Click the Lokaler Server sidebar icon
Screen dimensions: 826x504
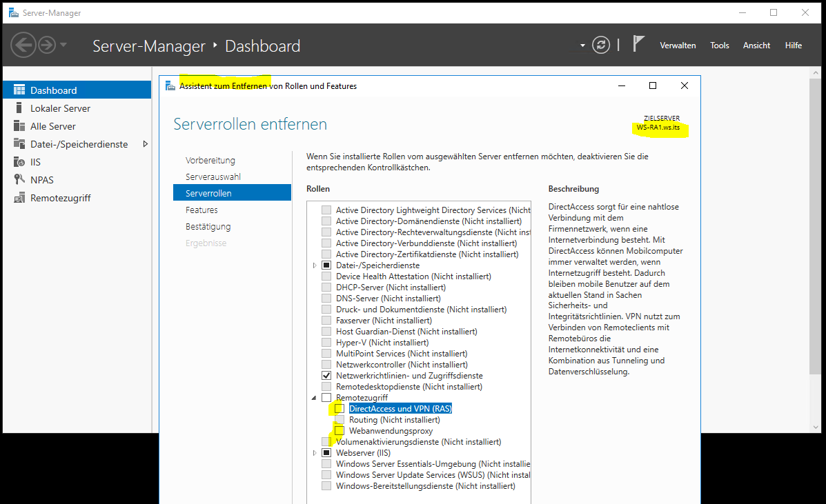click(x=19, y=108)
